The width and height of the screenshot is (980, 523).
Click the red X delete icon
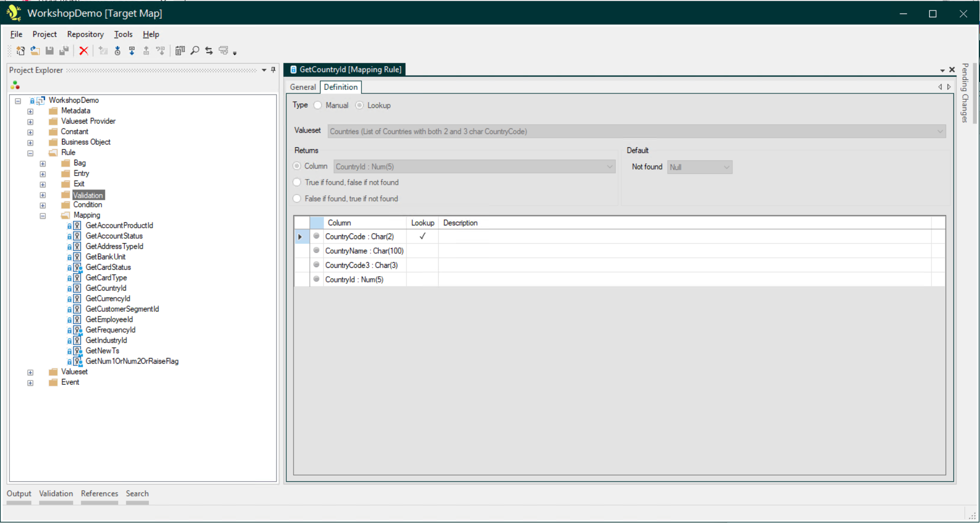point(84,51)
